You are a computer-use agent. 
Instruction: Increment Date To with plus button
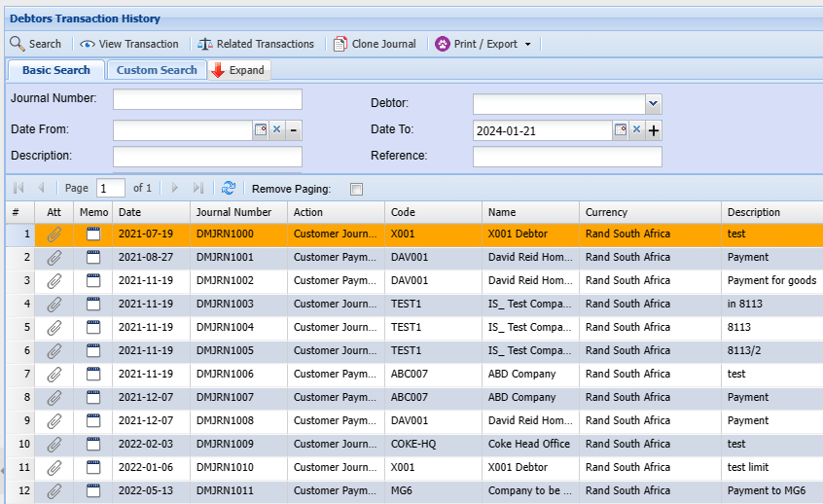[x=654, y=130]
